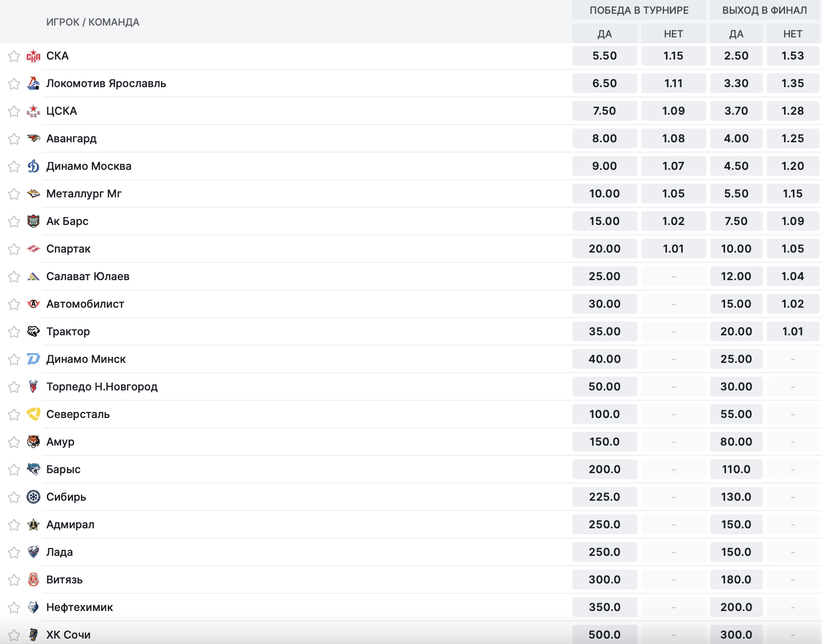The width and height of the screenshot is (822, 644).
Task: Pick Спартак tournament win at 20.00
Action: tap(605, 249)
